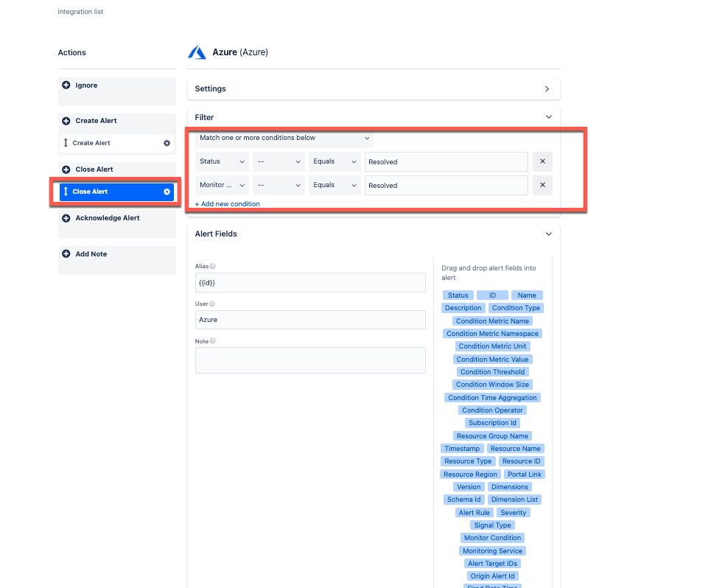Screen dimensions: 711x588
Task: Select the Status field tag
Action: 458,295
